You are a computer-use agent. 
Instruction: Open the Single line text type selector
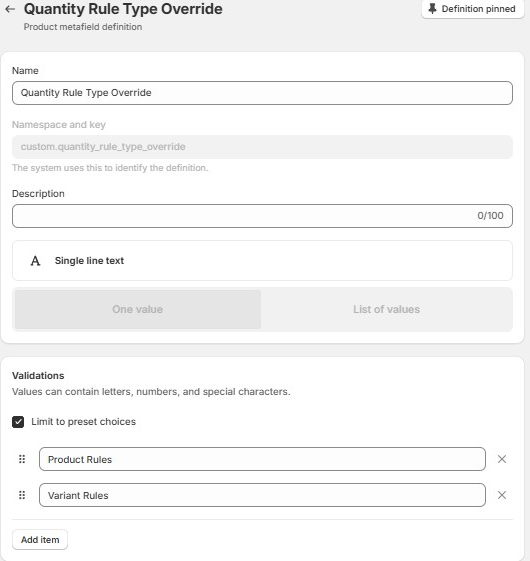(x=262, y=260)
